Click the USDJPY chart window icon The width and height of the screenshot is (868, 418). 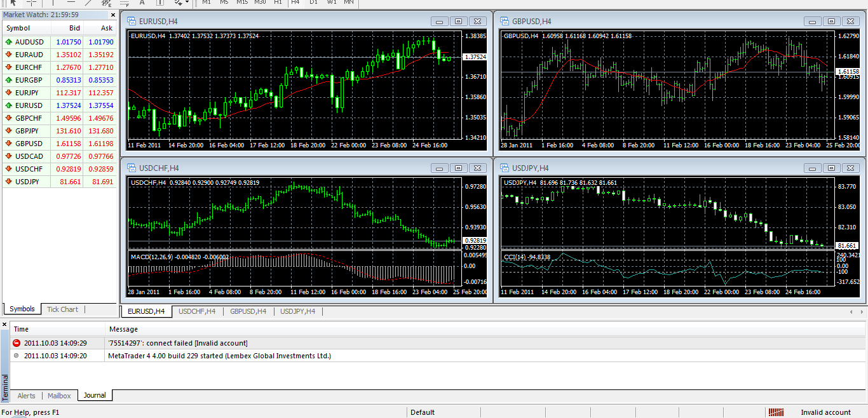505,168
